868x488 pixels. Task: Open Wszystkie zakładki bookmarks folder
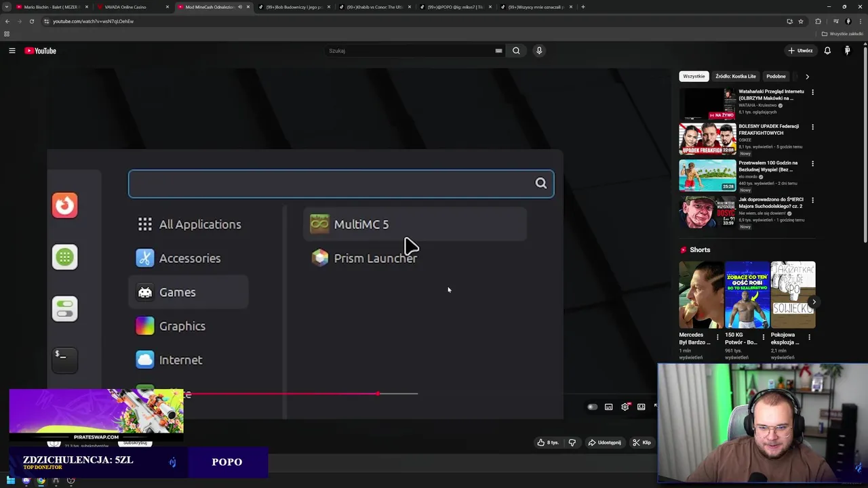tap(842, 34)
